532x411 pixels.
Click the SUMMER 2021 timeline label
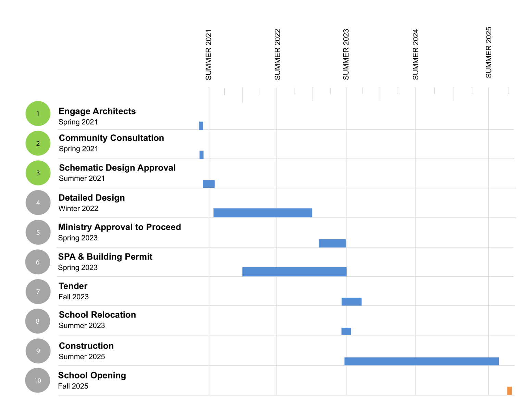209,55
